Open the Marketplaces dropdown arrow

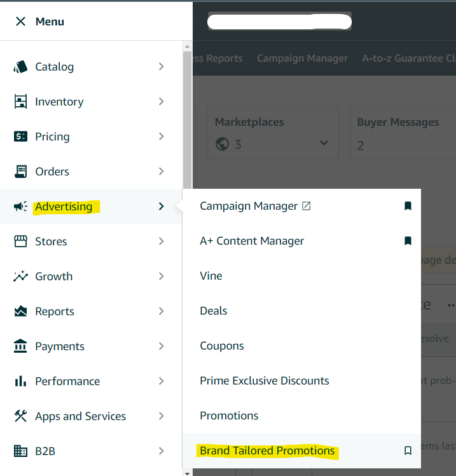click(x=324, y=144)
